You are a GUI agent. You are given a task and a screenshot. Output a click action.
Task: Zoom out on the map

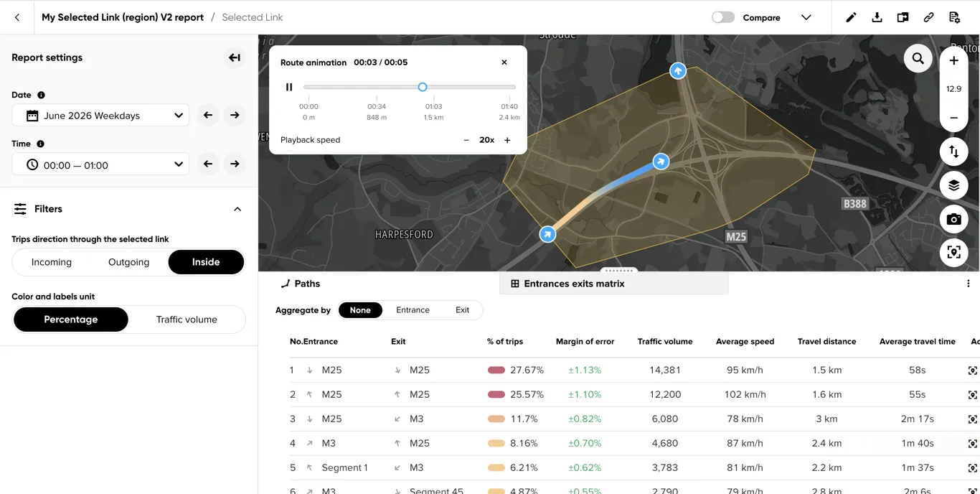953,118
